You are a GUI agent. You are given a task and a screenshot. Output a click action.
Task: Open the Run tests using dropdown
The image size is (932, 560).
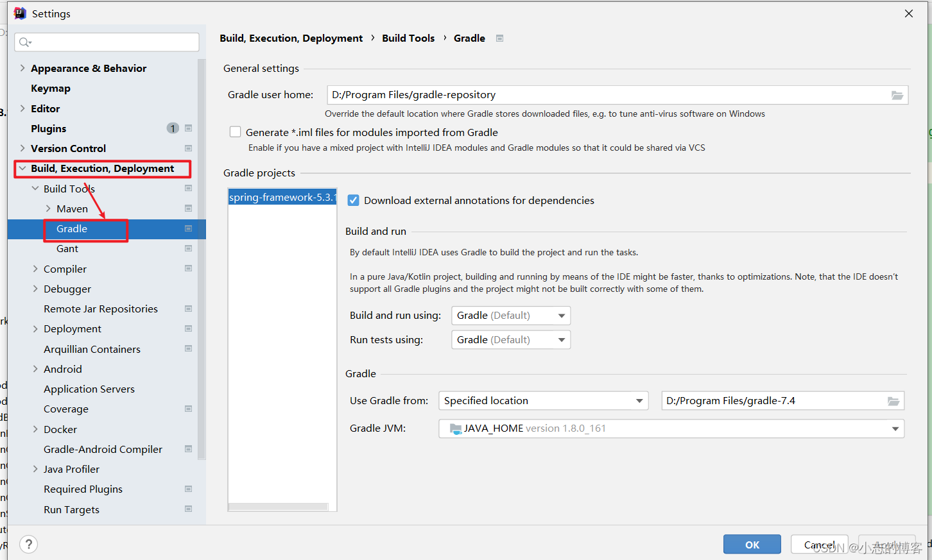coord(511,340)
